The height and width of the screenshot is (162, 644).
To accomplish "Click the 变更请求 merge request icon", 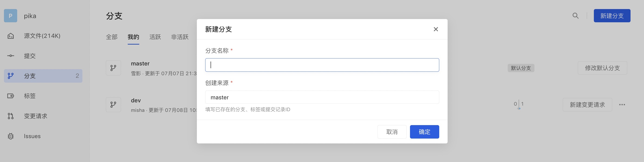I will tap(10, 116).
